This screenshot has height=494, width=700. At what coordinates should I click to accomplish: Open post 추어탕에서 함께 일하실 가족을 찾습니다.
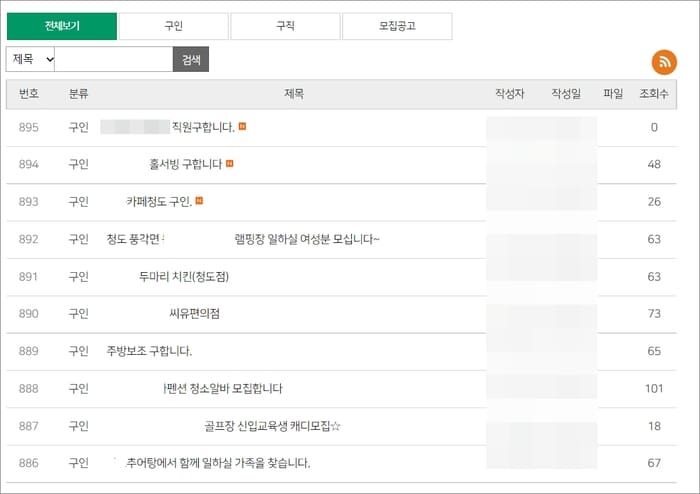(218, 463)
